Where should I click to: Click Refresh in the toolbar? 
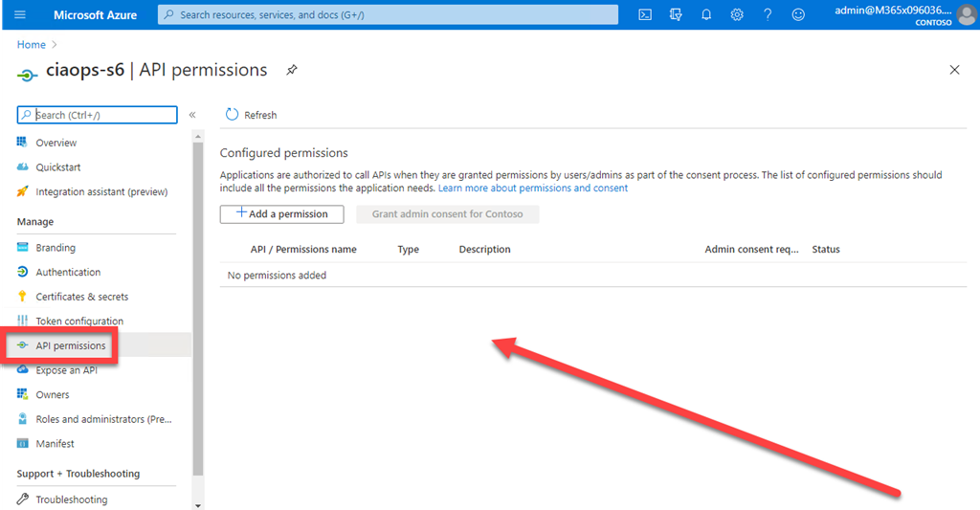[x=251, y=115]
